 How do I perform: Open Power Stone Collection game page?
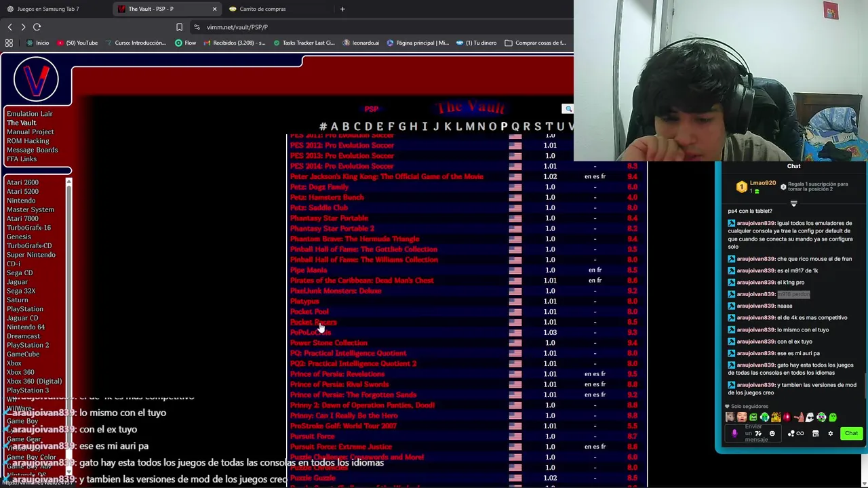(x=329, y=343)
